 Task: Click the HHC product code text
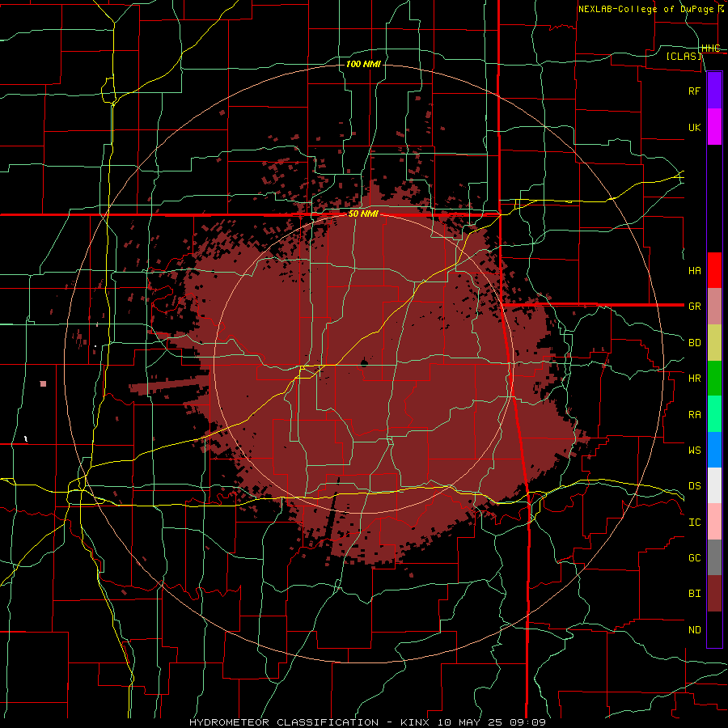tap(710, 49)
